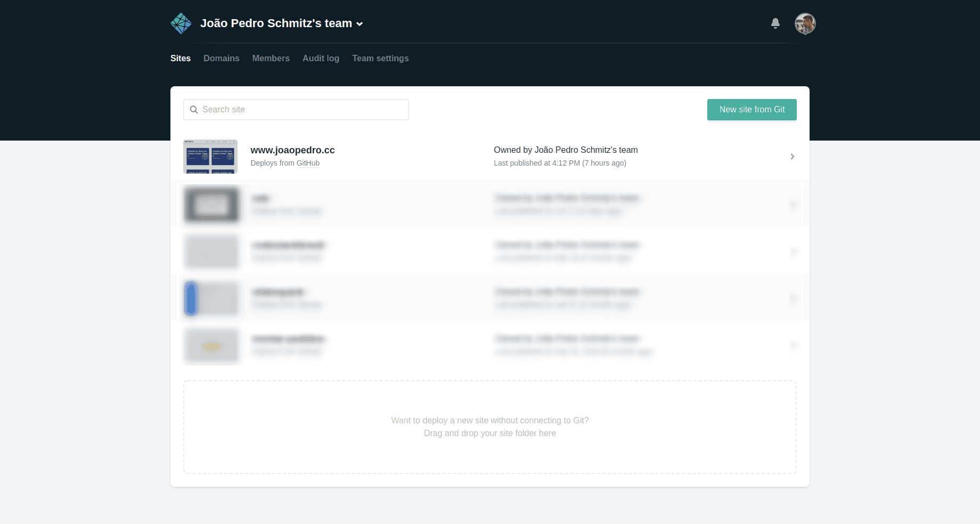Open the Members tab

click(271, 58)
